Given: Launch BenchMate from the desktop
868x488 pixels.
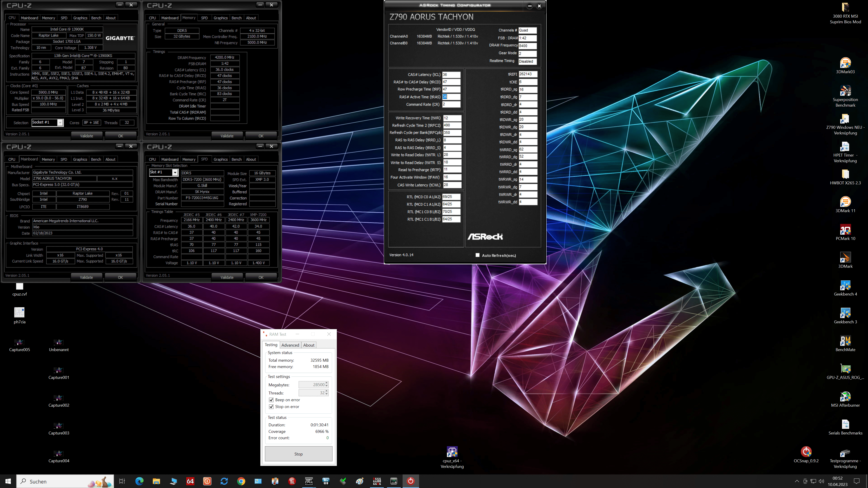Looking at the screenshot, I should point(845,343).
